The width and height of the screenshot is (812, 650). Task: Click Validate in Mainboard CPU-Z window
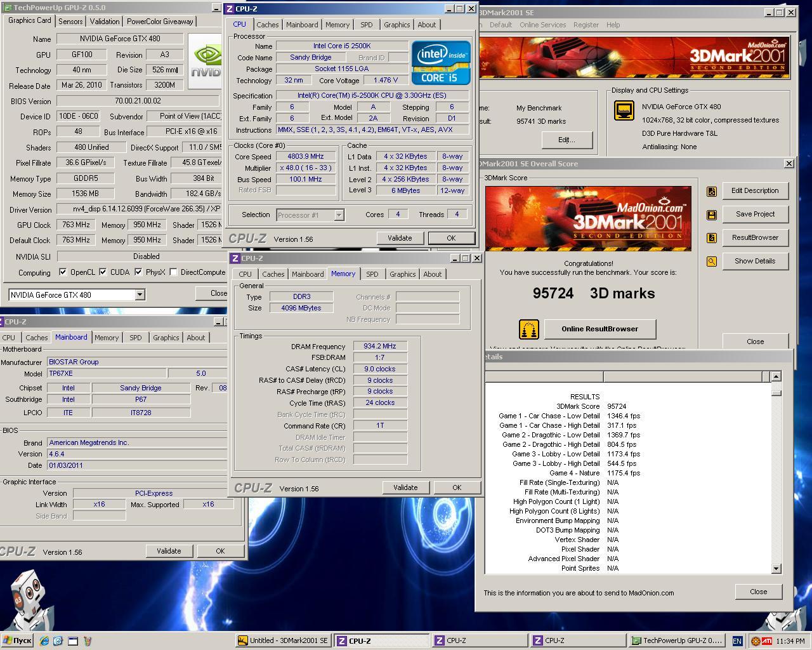(x=169, y=551)
